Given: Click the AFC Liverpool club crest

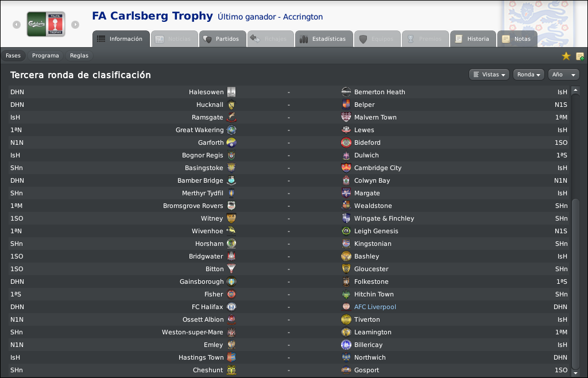Looking at the screenshot, I should 346,307.
